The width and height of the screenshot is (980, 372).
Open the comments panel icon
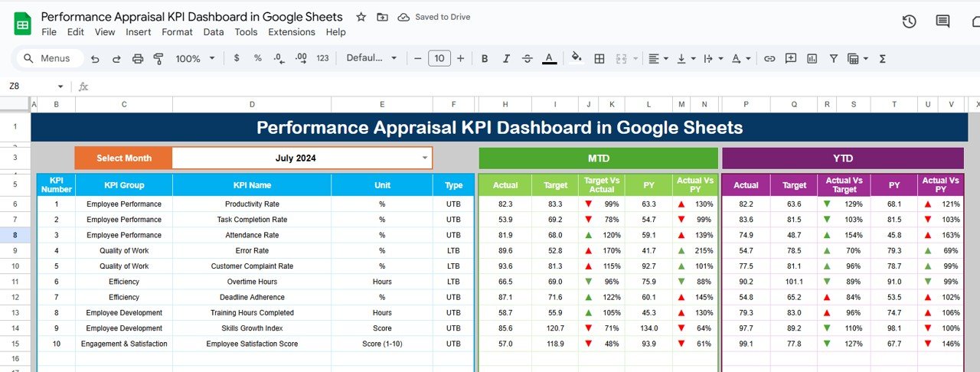click(942, 21)
